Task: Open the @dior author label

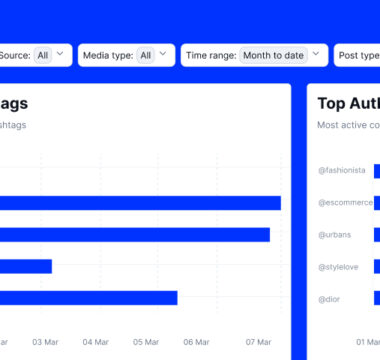Action: 329,299
